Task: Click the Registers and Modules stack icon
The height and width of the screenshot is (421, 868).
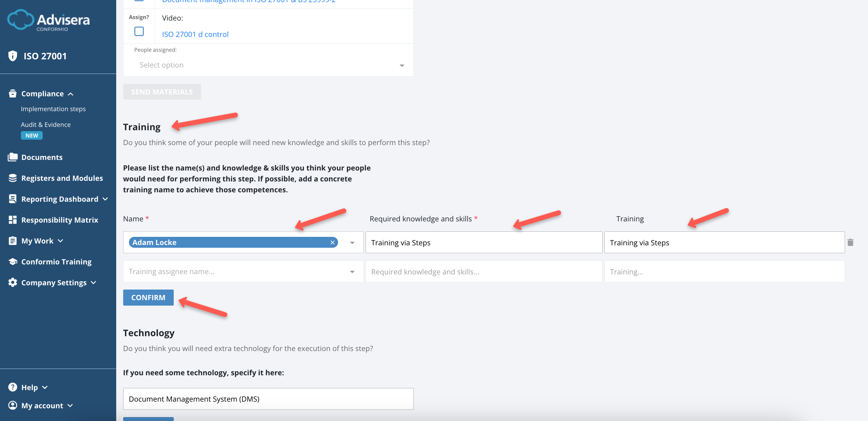Action: pyautogui.click(x=12, y=178)
